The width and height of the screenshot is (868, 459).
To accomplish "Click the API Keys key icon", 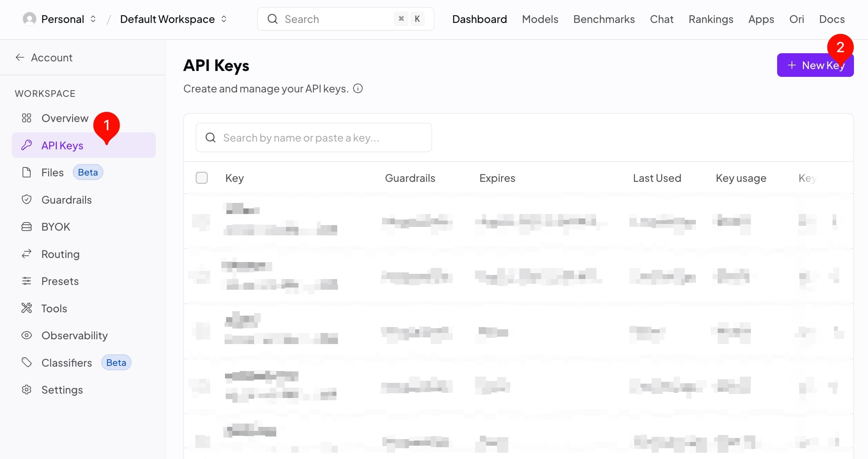I will (x=27, y=145).
